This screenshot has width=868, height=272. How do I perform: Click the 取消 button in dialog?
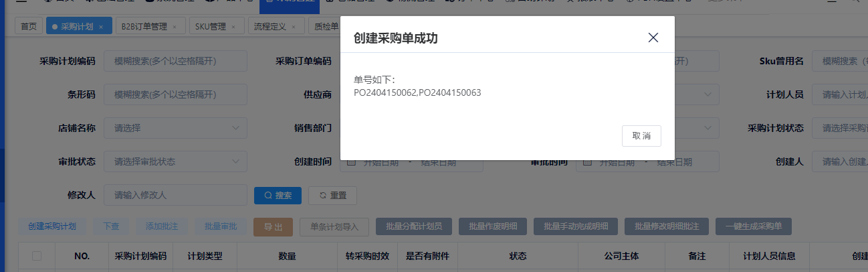click(x=641, y=135)
